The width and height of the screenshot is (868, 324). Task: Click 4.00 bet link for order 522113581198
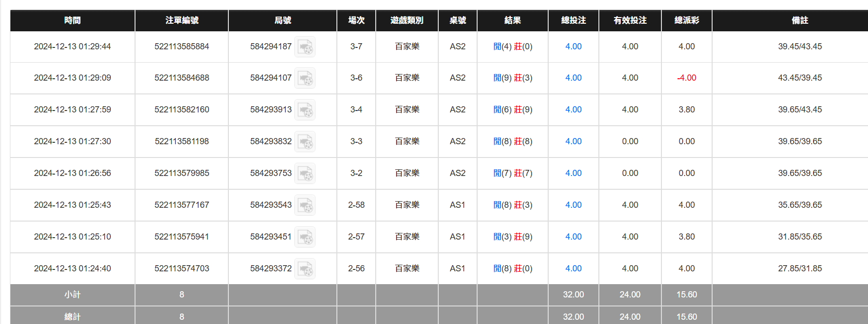coord(573,141)
